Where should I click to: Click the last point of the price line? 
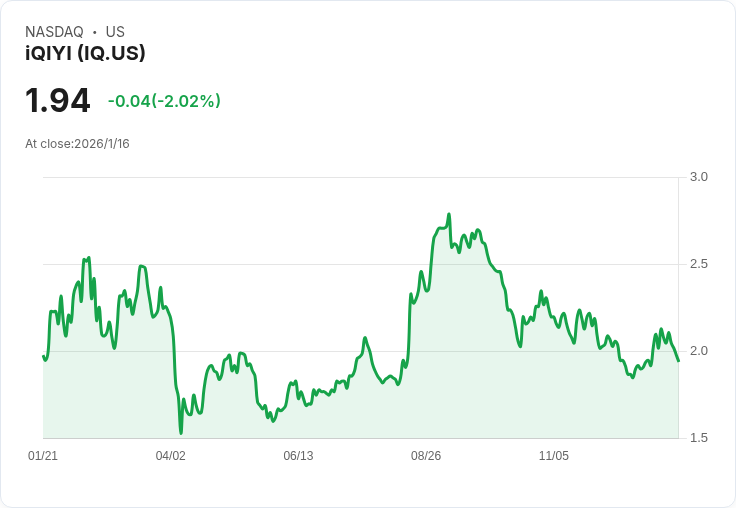(678, 360)
